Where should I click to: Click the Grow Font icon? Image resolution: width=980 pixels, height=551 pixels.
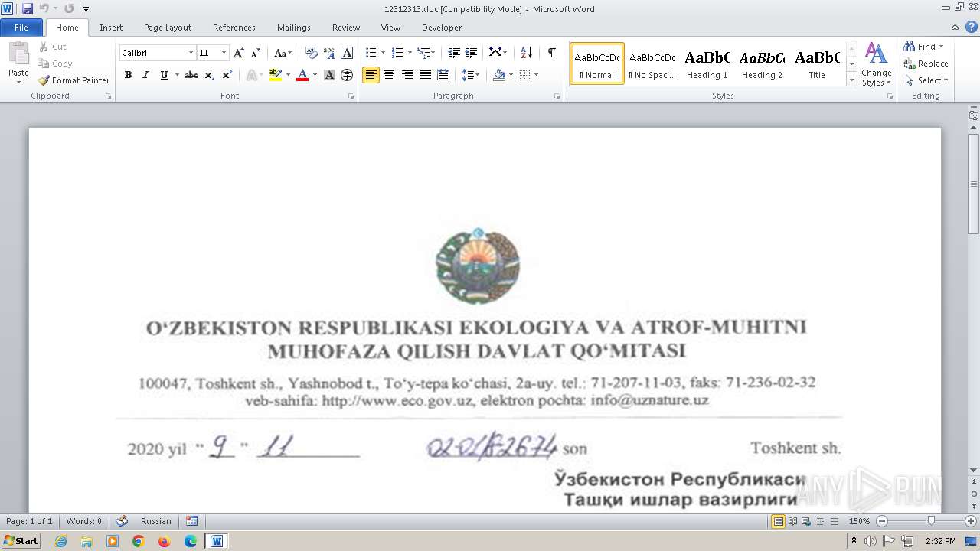239,53
